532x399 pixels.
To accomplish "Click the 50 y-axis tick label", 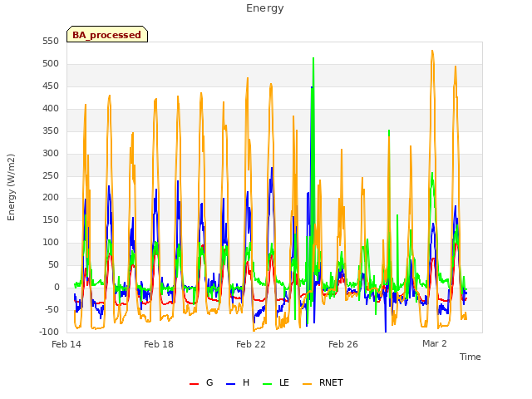I will point(53,264).
